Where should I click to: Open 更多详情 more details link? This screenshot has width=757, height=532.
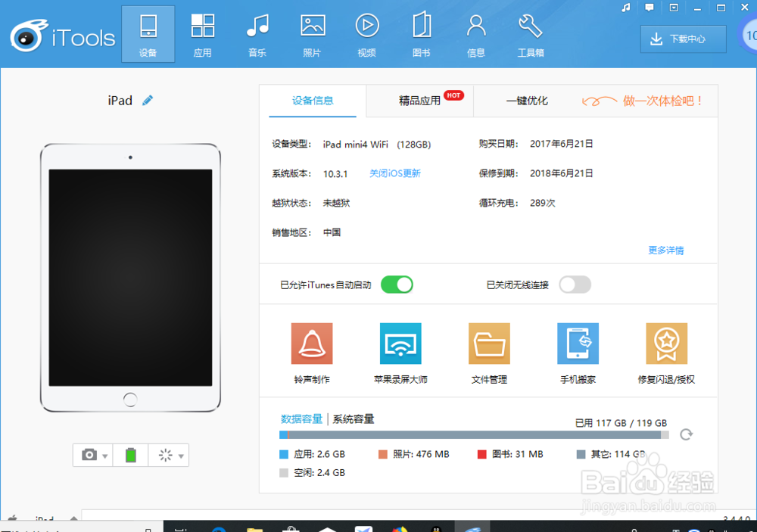click(x=665, y=250)
